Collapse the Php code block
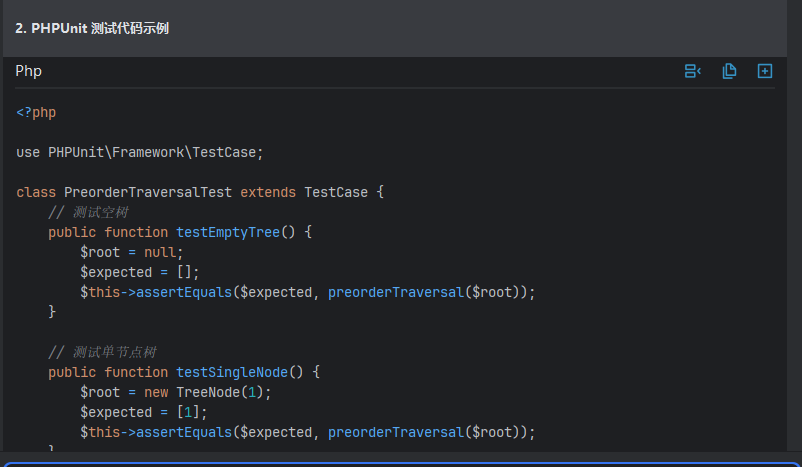 [692, 71]
